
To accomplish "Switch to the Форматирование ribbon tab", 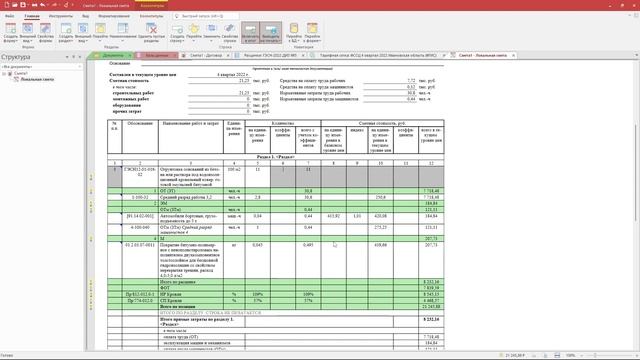I will point(114,16).
